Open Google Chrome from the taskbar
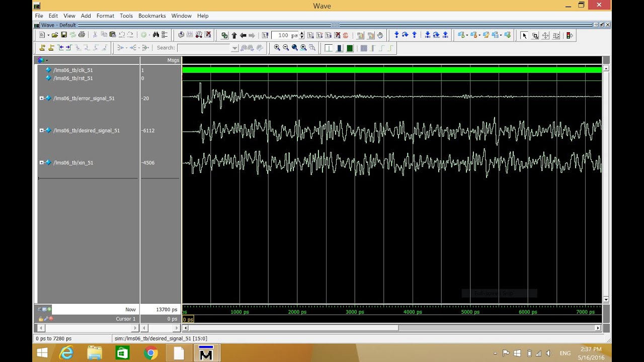The width and height of the screenshot is (644, 362). point(150,353)
